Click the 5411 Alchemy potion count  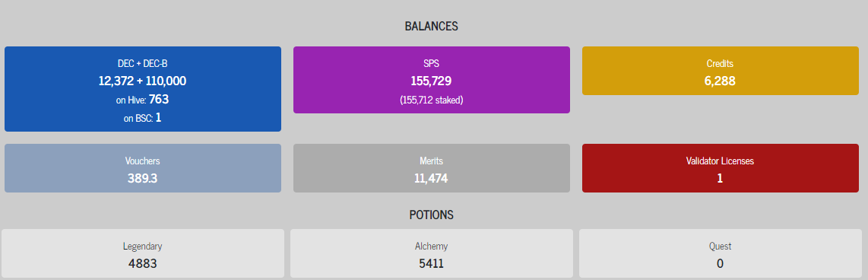click(x=431, y=263)
